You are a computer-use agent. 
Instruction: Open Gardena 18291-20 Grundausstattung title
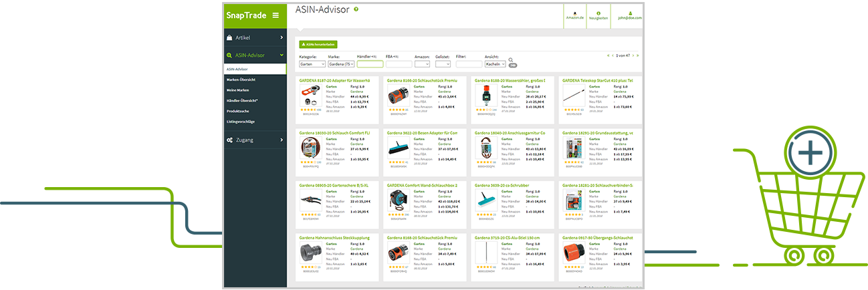coord(597,133)
